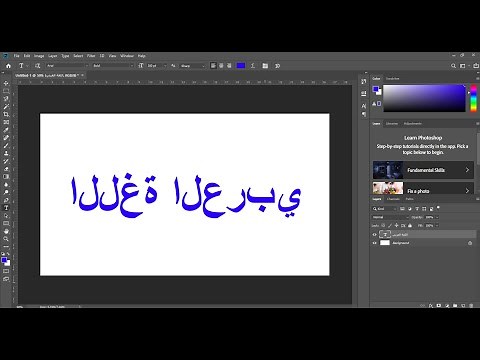Open the File menu
Screen dimensions: 480x360
point(16,56)
